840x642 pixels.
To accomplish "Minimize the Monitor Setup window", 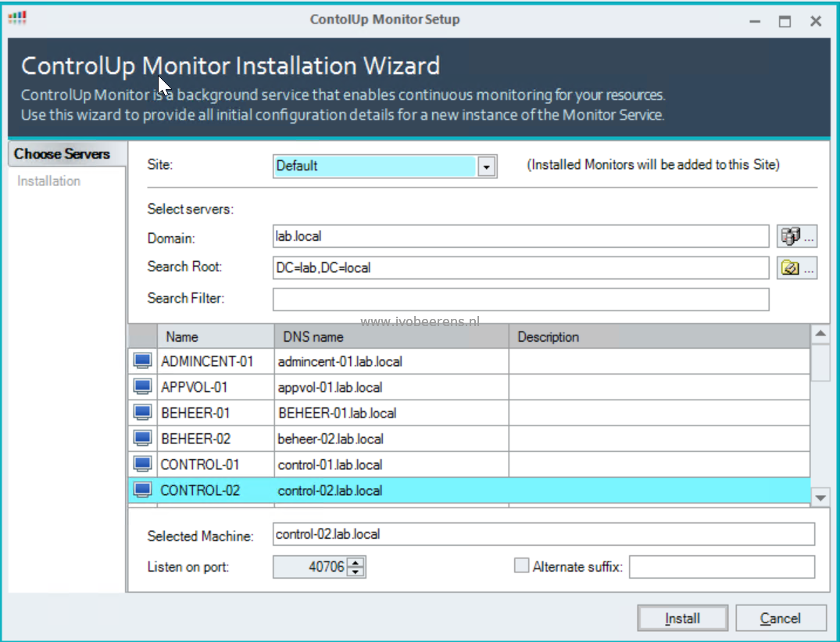I will pyautogui.click(x=755, y=21).
